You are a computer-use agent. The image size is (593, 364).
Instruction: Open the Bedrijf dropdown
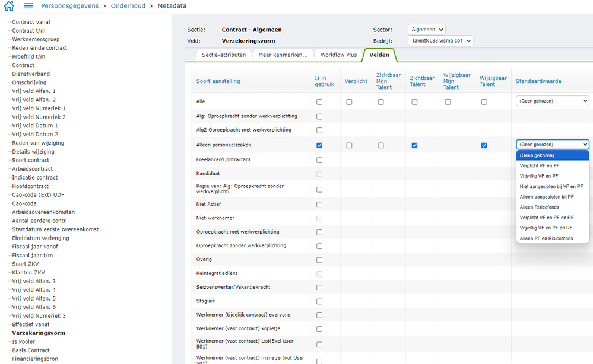pyautogui.click(x=440, y=41)
